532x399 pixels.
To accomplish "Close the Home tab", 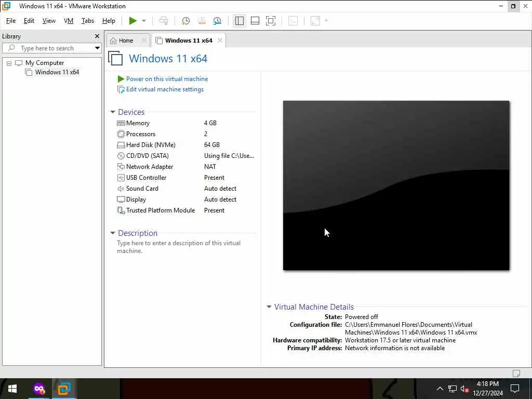I will (x=144, y=41).
